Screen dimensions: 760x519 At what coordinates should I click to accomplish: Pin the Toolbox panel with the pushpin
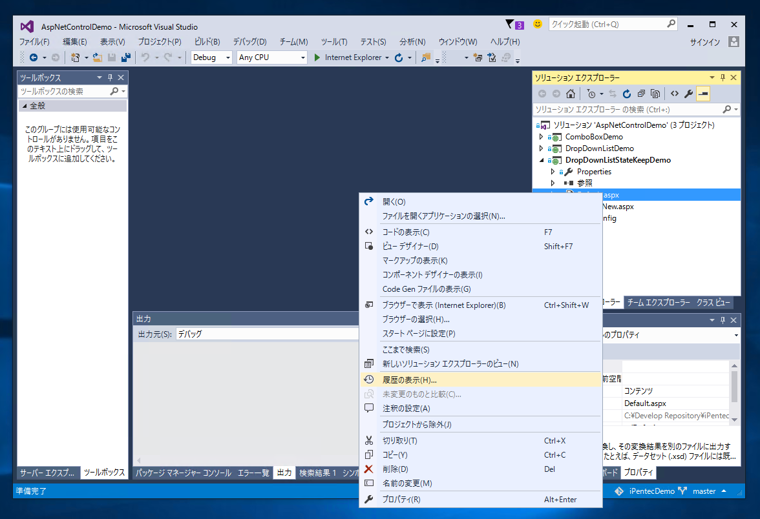click(110, 78)
